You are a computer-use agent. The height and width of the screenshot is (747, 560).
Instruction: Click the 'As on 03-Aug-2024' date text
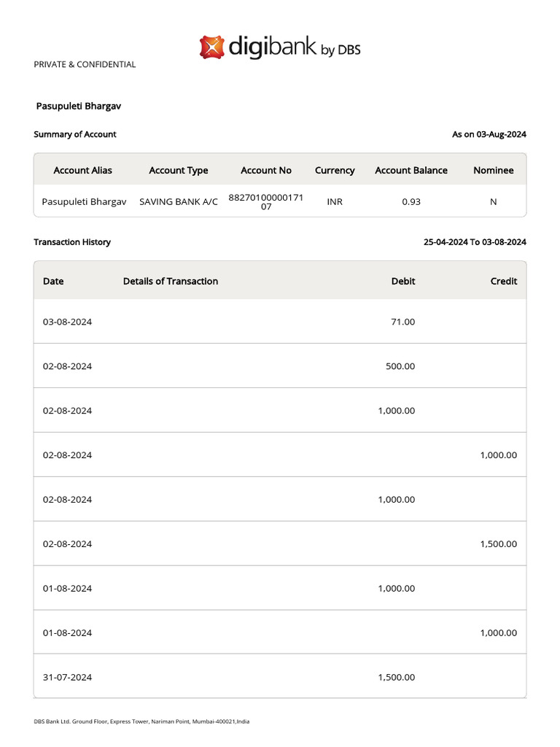click(x=489, y=134)
